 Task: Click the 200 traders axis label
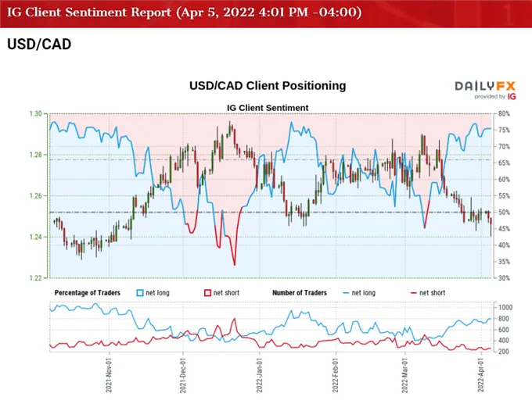[504, 352]
